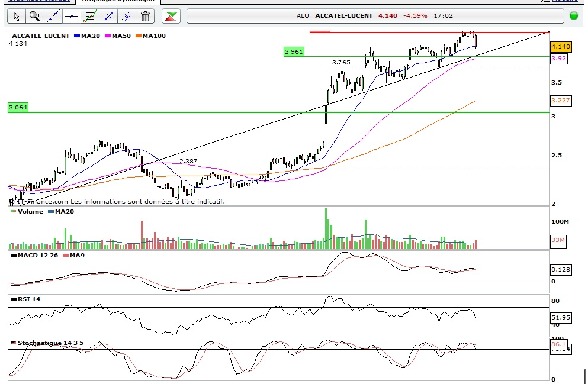This screenshot has width=588, height=384.
Task: Activate the magnifier zoom tool
Action: point(35,16)
